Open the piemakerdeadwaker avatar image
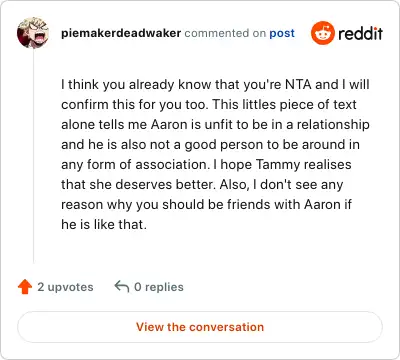400x360 pixels. [33, 33]
